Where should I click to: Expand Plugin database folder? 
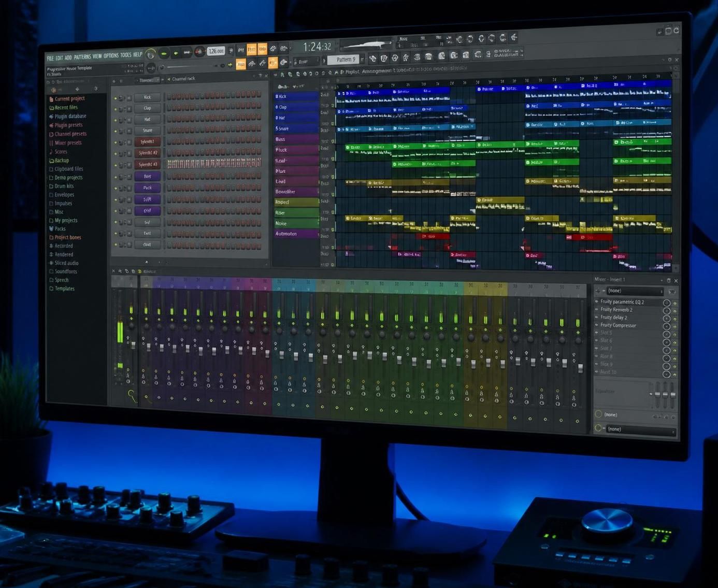[70, 116]
